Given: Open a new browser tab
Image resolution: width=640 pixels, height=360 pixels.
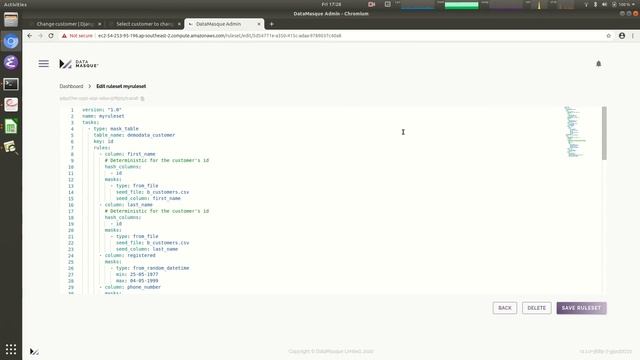Looking at the screenshot, I should point(272,24).
